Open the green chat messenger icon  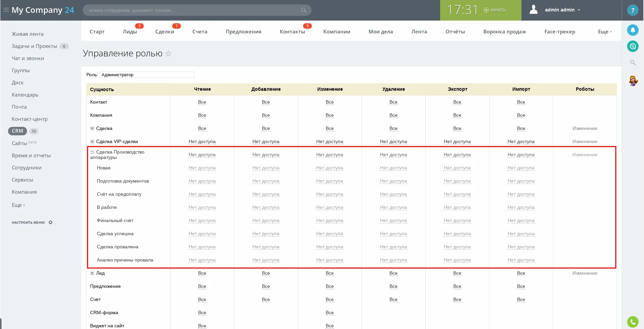pos(633,46)
